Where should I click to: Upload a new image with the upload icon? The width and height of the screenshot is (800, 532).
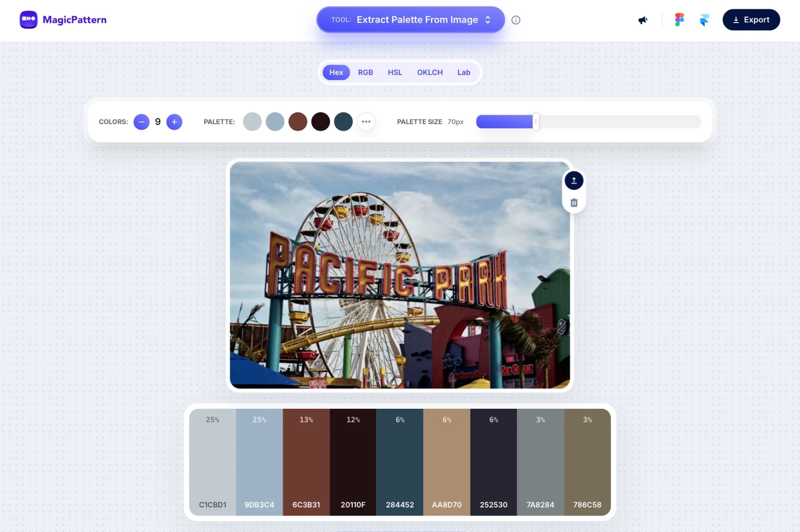click(x=574, y=181)
